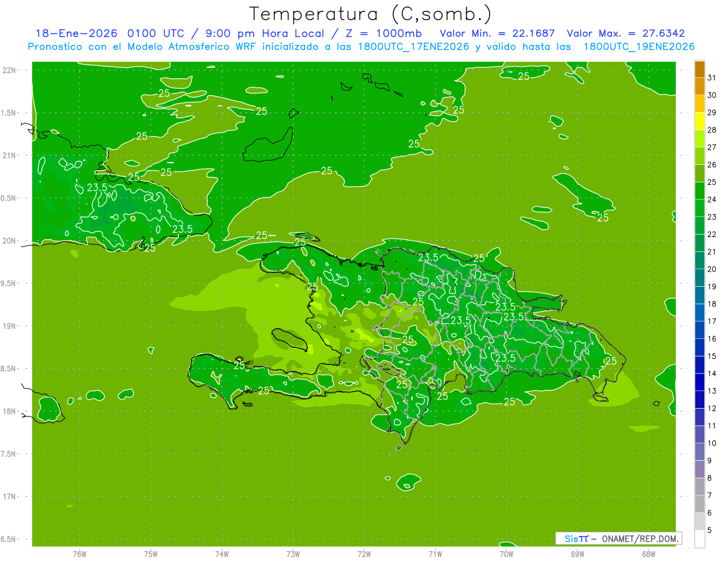Click the '70W' longitude axis label

[x=507, y=554]
